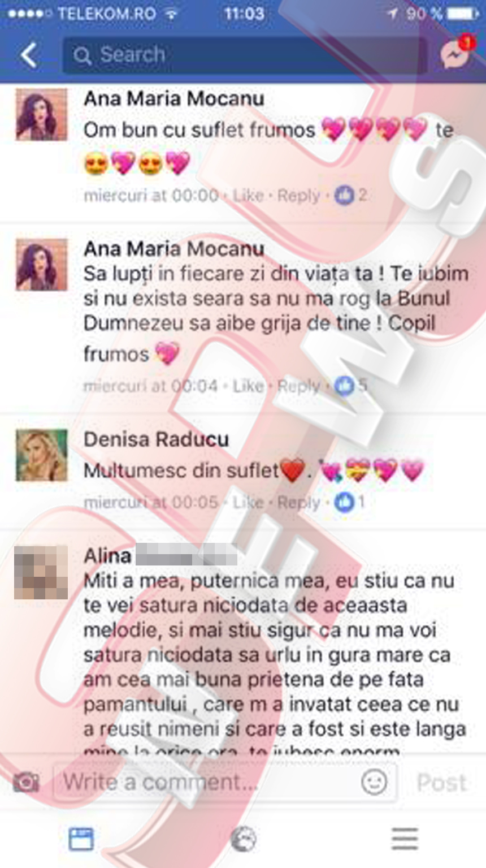This screenshot has width=486, height=868.
Task: Open Denisa Raducu's profile picture
Action: tap(41, 456)
